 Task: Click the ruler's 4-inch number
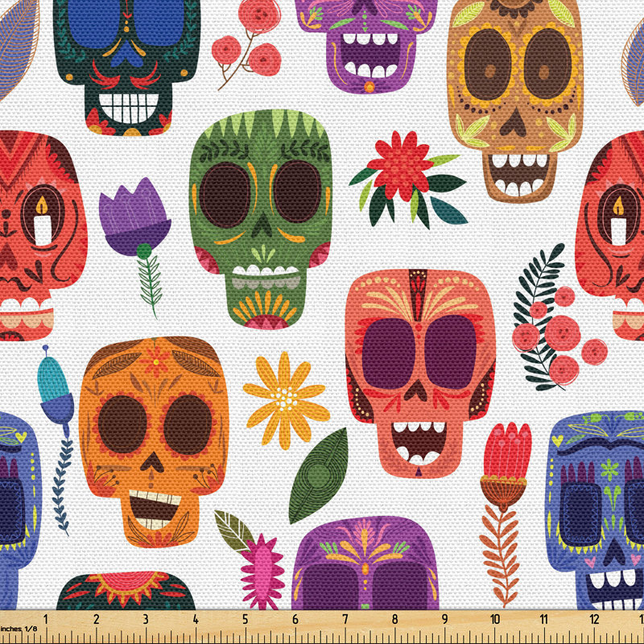196,619
